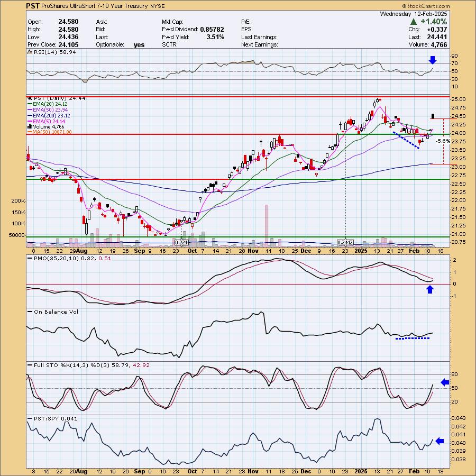Click the Chg value +0.337
Viewport: 476px width, 476px height.
(x=437, y=30)
